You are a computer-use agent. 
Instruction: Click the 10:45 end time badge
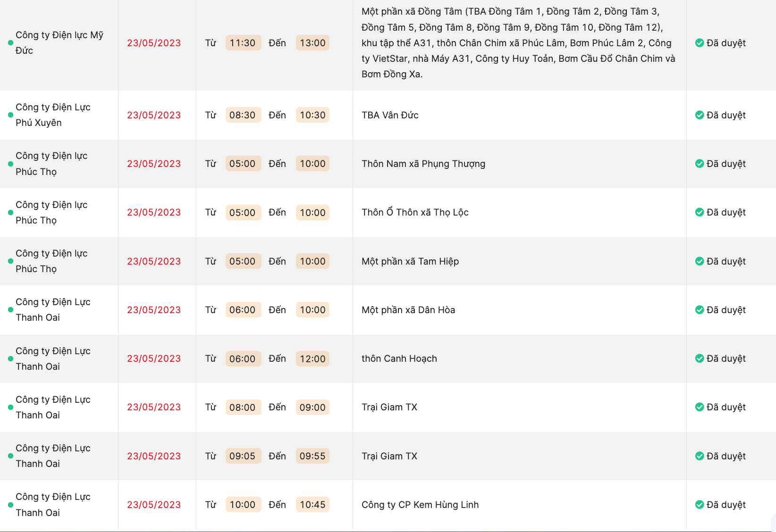pyautogui.click(x=312, y=505)
